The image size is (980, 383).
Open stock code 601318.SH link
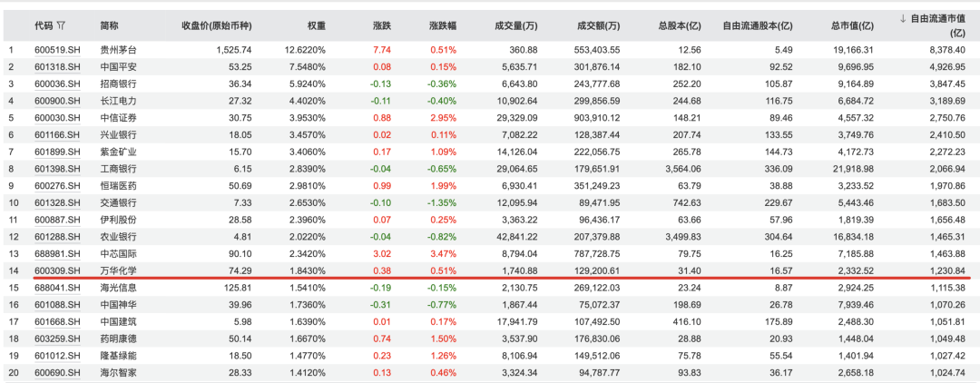click(56, 67)
